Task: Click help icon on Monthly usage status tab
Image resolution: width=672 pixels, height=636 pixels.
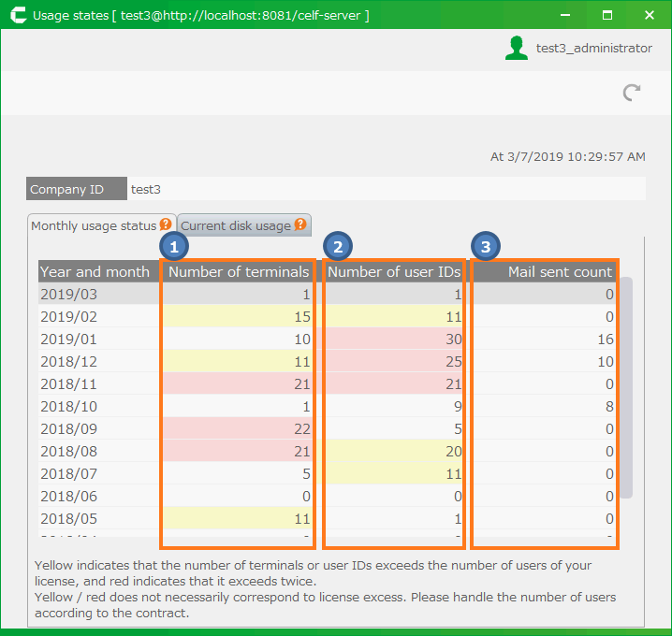Action: point(166,224)
